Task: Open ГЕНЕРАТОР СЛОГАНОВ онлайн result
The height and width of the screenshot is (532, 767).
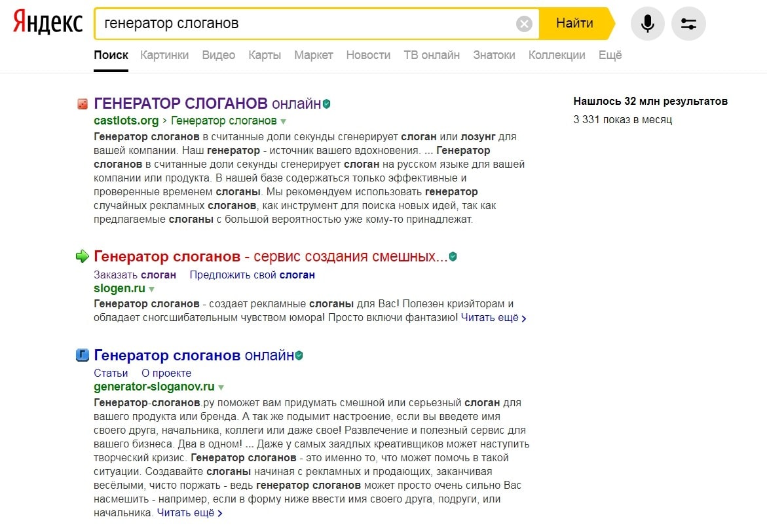Action: pyautogui.click(x=207, y=104)
